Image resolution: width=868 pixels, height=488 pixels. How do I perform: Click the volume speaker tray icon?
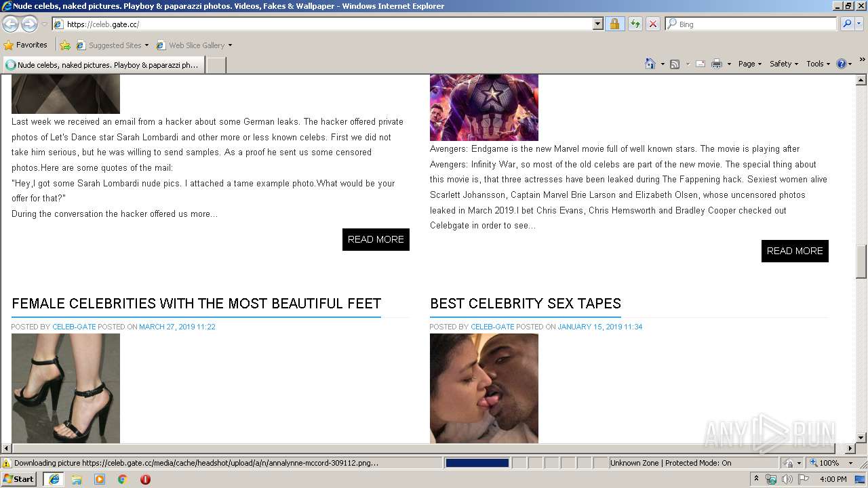coord(787,479)
